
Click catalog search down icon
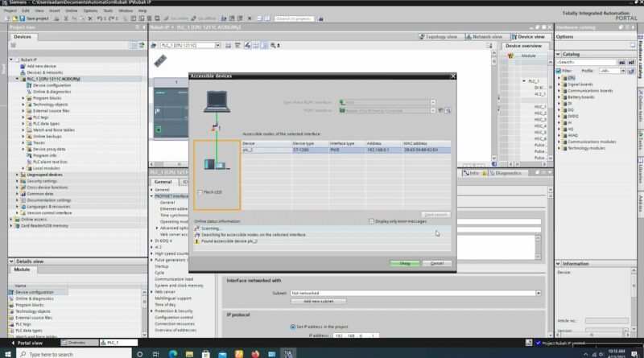(621, 62)
